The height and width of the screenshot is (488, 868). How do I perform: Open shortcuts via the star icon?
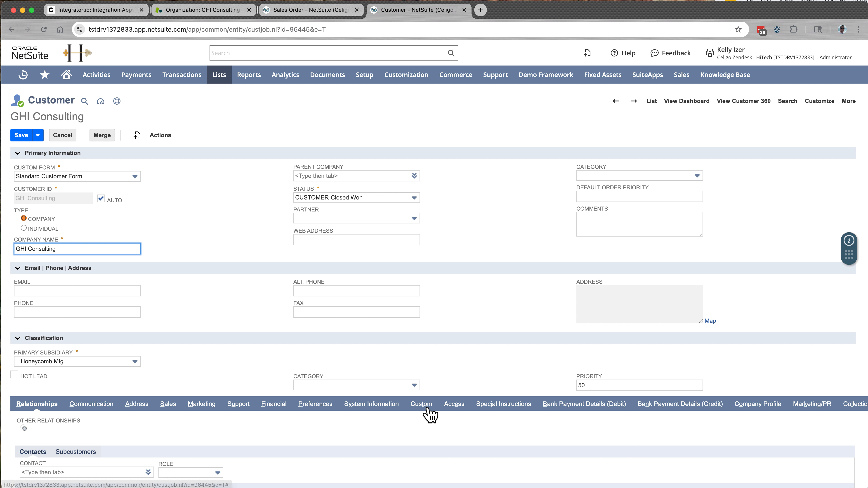coord(44,75)
